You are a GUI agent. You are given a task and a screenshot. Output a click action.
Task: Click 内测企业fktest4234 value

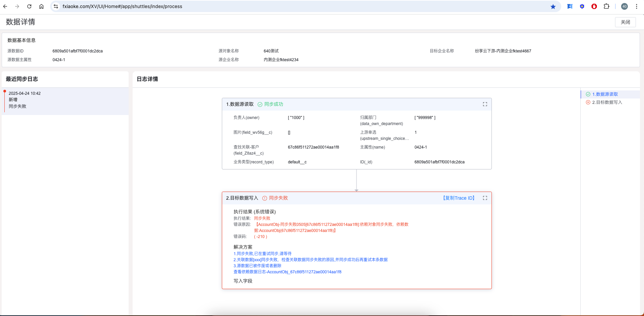[281, 60]
